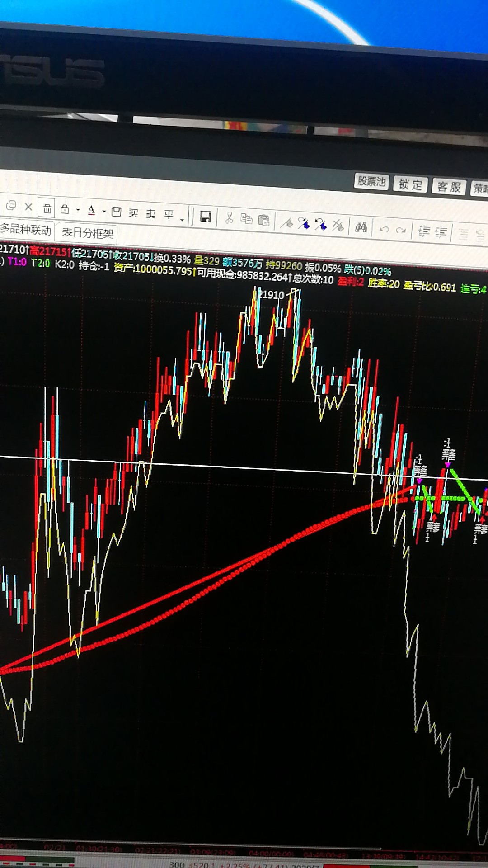
Task: Click the 换0.33% turnover text
Action: 172,259
